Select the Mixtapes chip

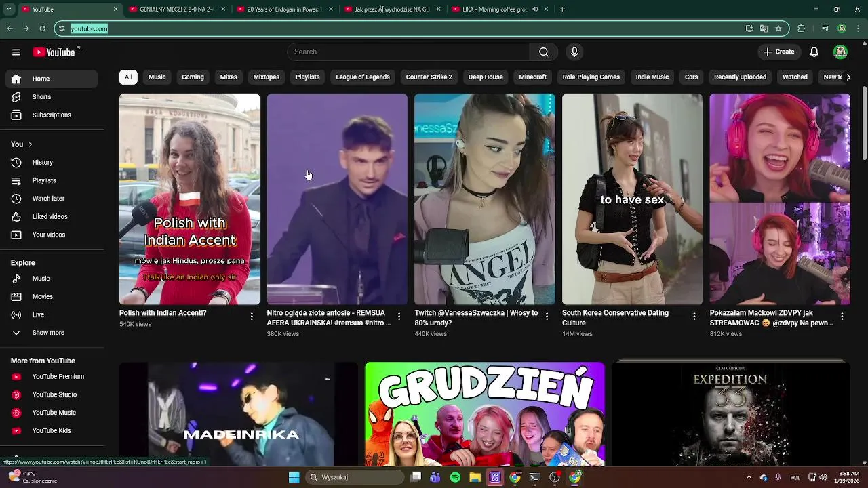click(266, 77)
